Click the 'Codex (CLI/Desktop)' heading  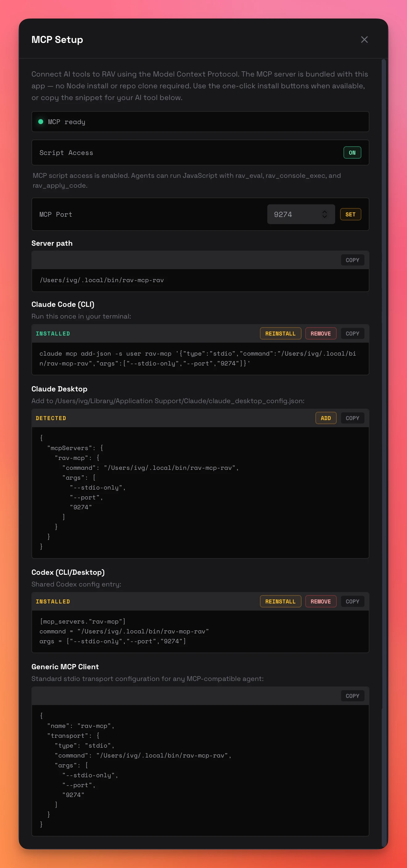coord(68,572)
